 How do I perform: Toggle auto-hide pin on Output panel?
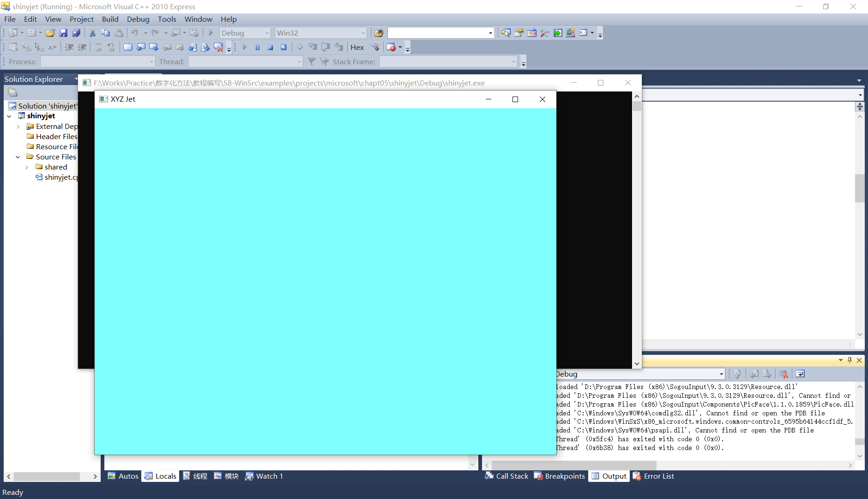pyautogui.click(x=850, y=360)
